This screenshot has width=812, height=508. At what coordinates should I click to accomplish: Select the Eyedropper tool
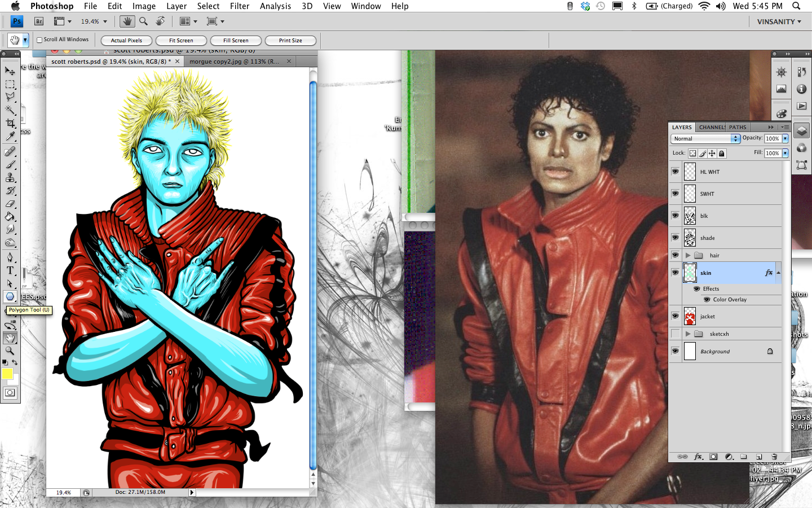pos(10,137)
